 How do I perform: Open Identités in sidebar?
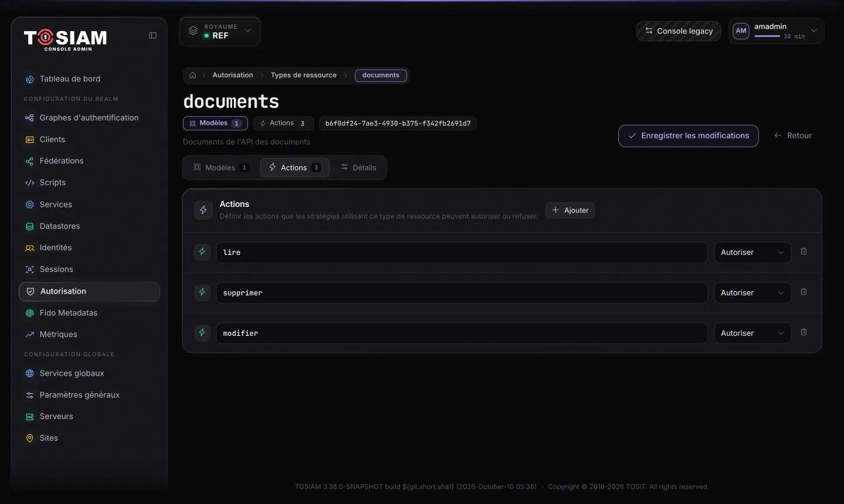[x=89, y=248]
